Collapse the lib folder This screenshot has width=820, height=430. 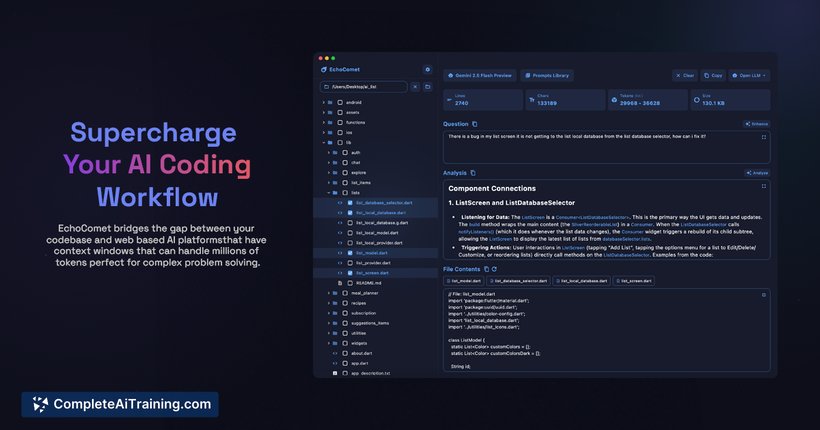[x=324, y=143]
